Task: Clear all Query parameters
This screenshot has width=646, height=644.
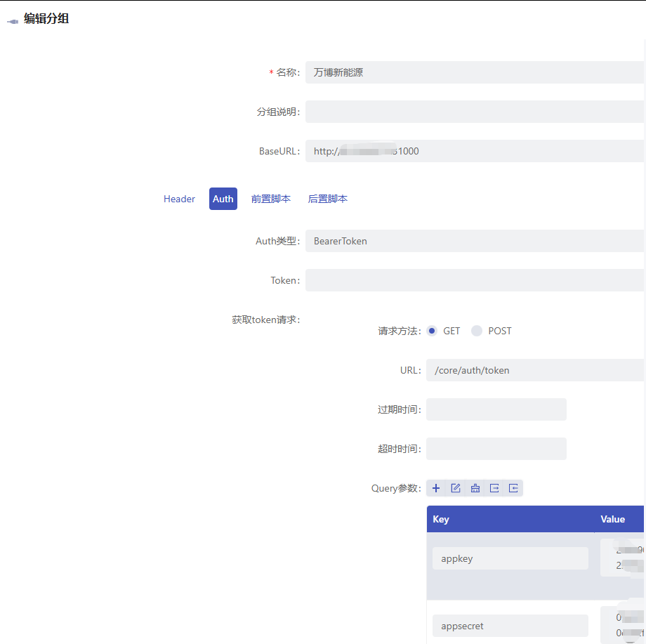Action: pos(475,487)
